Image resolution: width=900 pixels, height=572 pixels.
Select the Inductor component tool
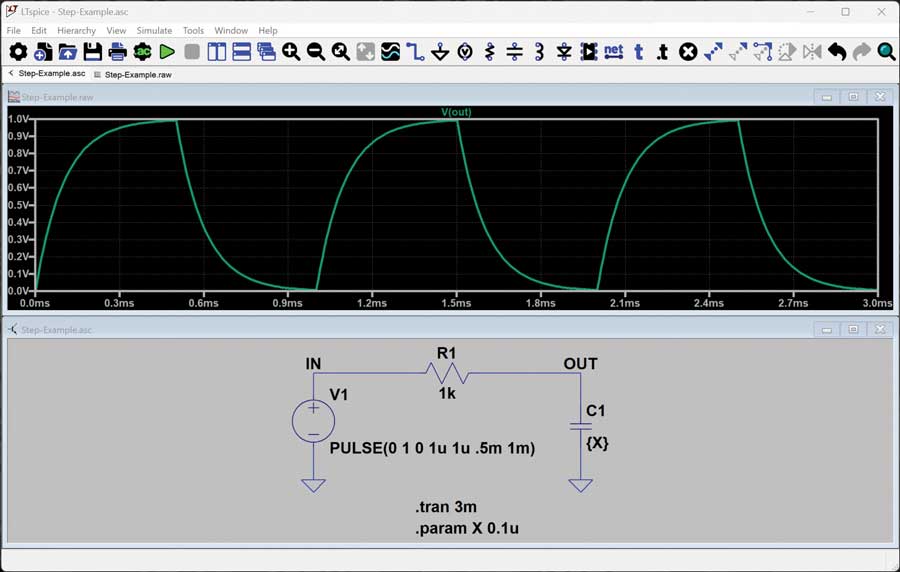coord(539,52)
